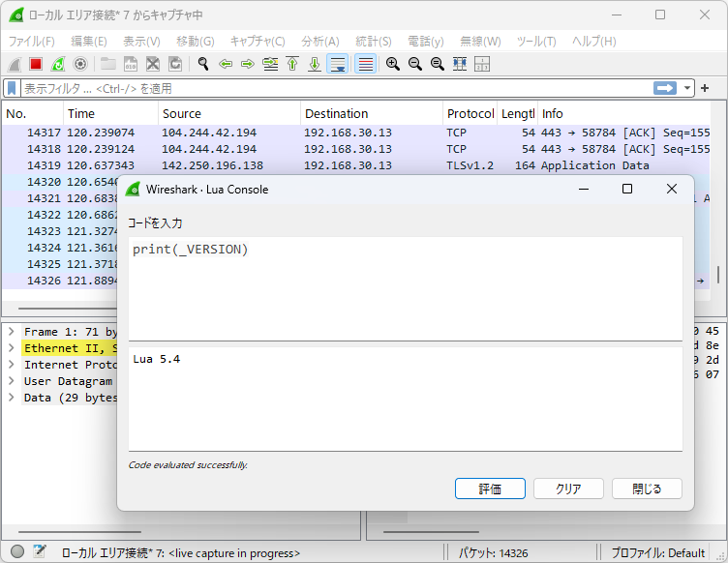Viewport: 728px width, 563px height.
Task: Click 評価 button in Lua Console
Action: click(490, 489)
